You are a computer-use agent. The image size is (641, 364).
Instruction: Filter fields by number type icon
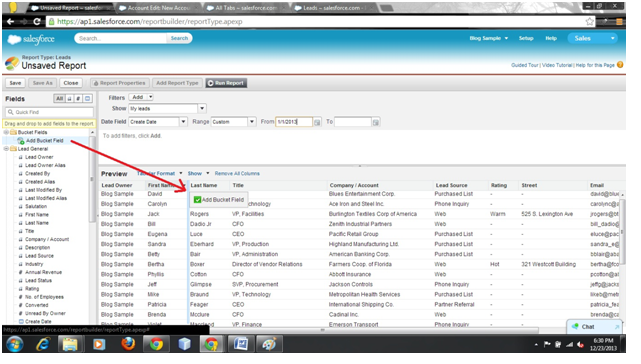pyautogui.click(x=78, y=99)
